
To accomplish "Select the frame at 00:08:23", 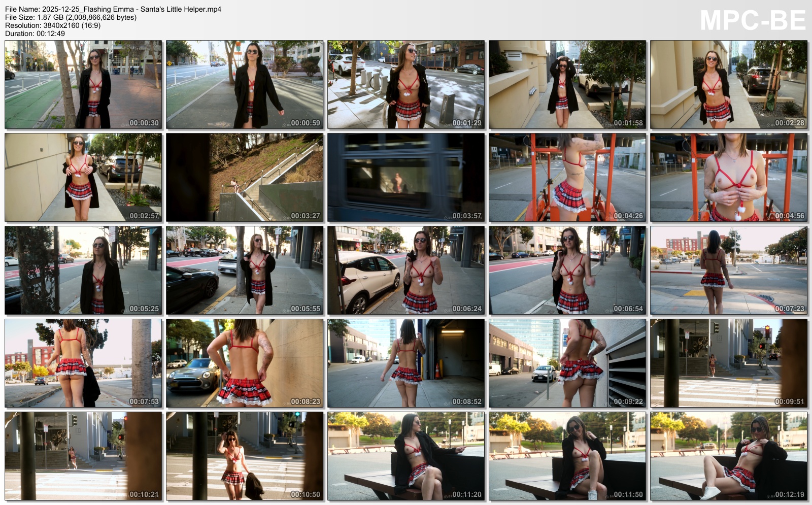I will 245,363.
